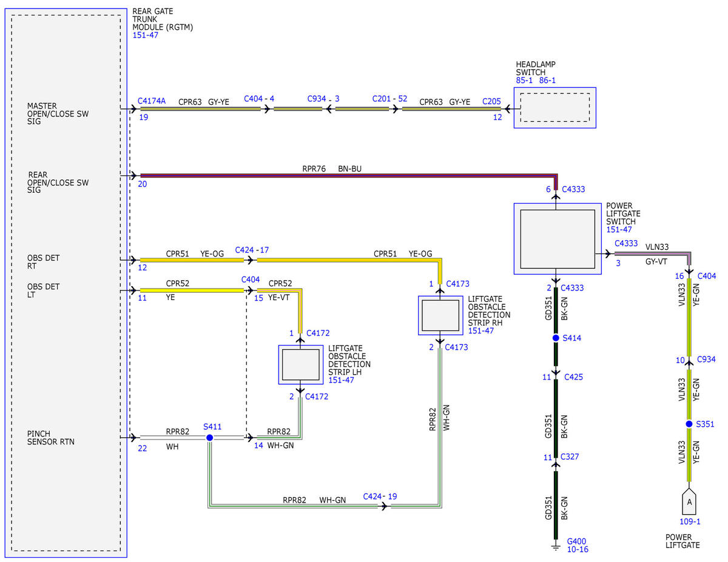Image resolution: width=728 pixels, height=562 pixels.
Task: Click the S411 splice dot
Action: tap(209, 437)
